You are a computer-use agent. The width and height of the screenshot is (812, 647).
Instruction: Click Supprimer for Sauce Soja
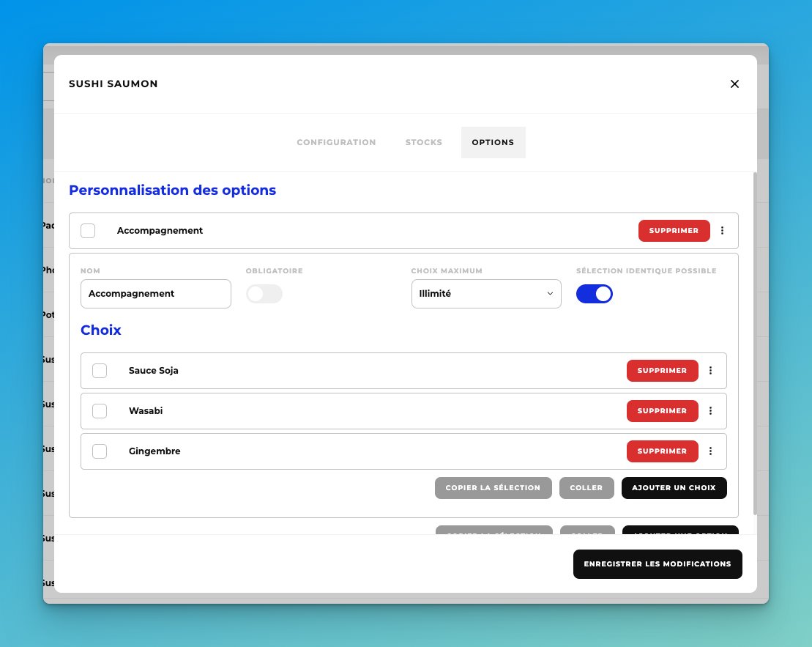tap(663, 371)
